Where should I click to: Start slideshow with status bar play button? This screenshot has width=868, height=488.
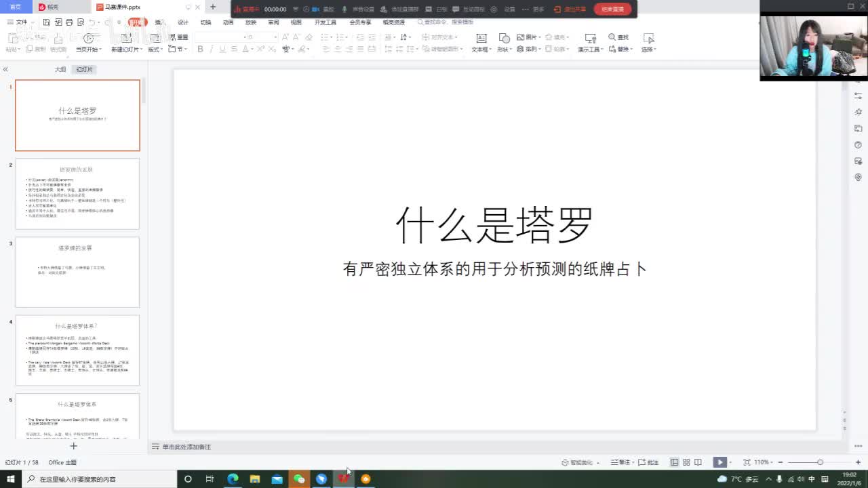point(719,462)
